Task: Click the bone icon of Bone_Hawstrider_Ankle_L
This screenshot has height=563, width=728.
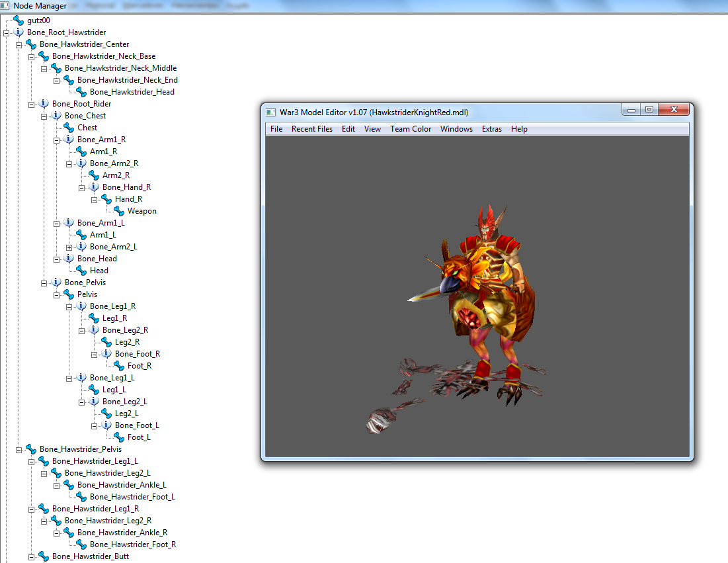Action: [x=69, y=485]
